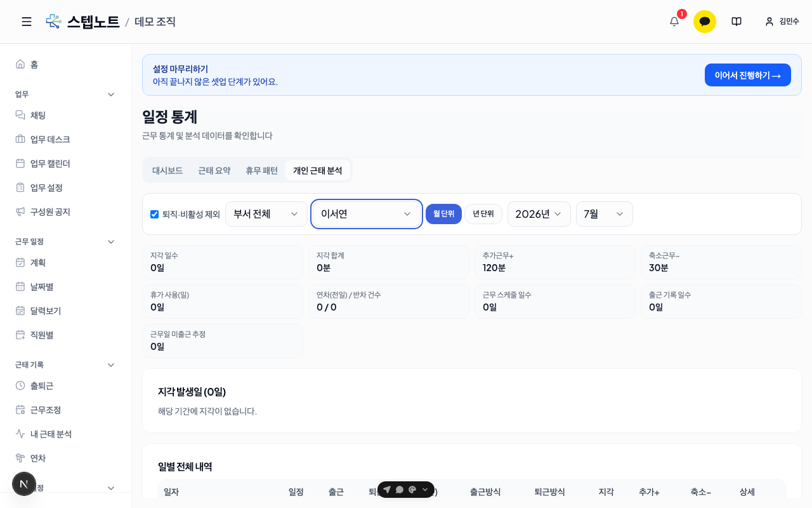Viewport: 812px width, 508px height.
Task: Click the paper plane icon in floating toolbar
Action: [387, 490]
